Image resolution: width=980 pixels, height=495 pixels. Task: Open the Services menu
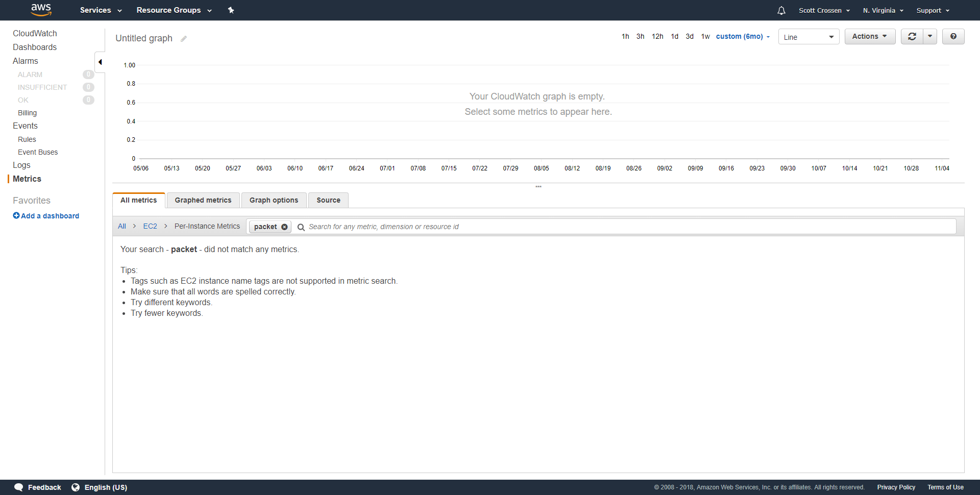click(x=100, y=10)
